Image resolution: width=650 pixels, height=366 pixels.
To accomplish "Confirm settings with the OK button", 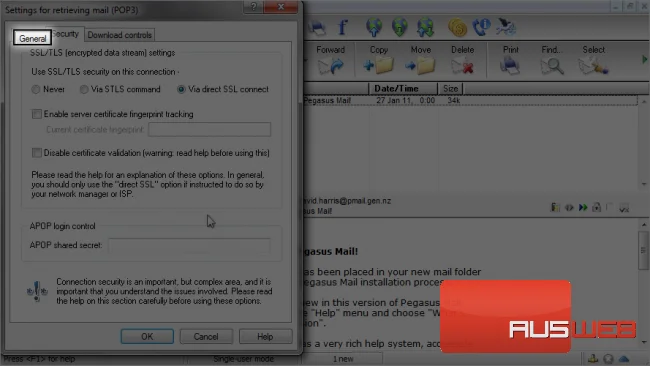I will (147, 337).
